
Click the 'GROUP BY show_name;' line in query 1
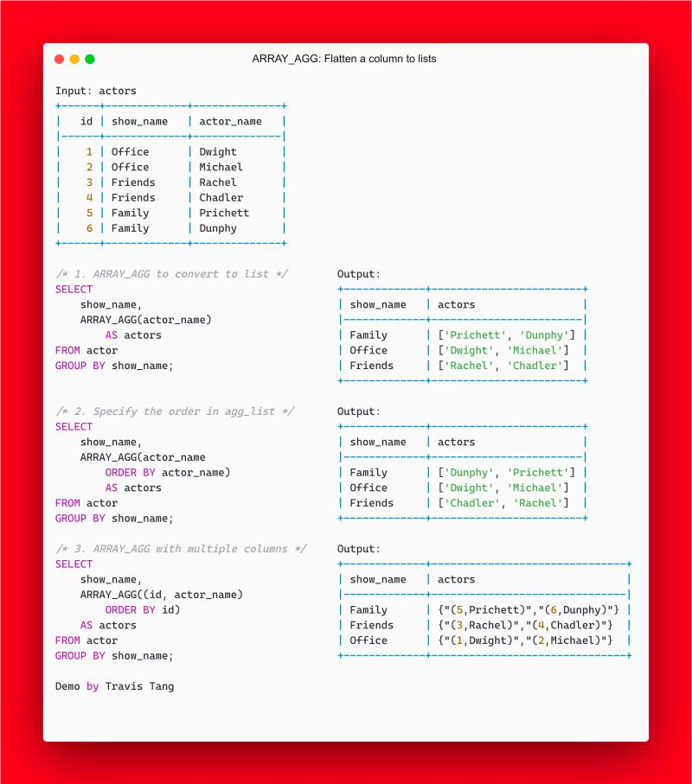coord(114,366)
